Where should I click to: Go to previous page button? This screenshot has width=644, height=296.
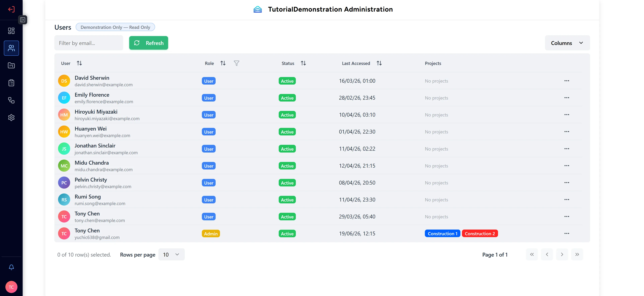pos(547,255)
